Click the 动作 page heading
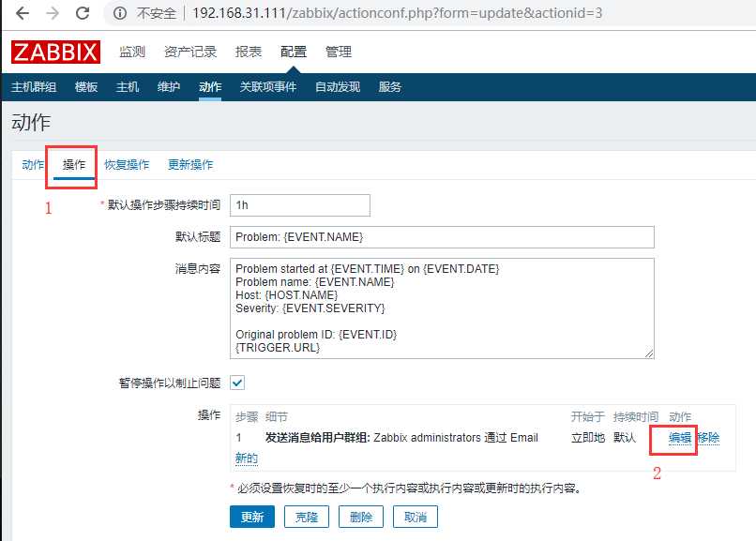 point(31,123)
